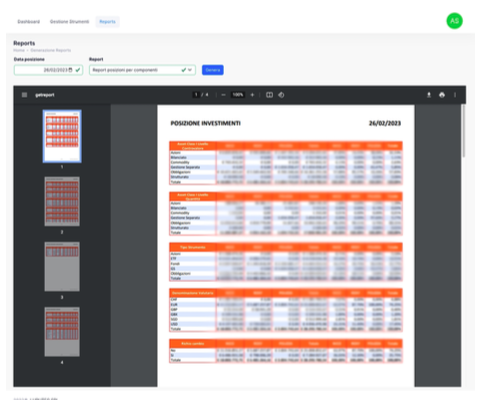Zoom out with the minus icon
This screenshot has height=400, width=486.
223,95
